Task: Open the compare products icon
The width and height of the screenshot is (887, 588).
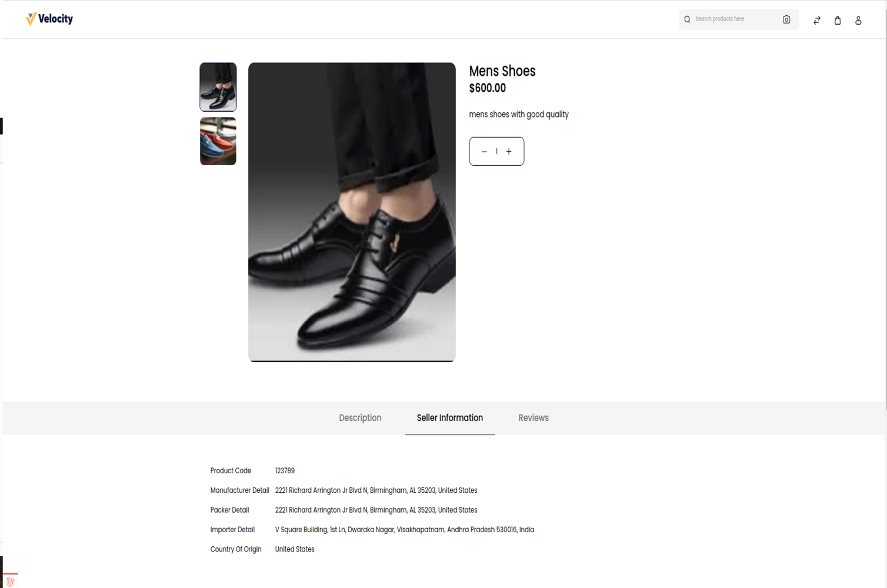Action: [817, 21]
